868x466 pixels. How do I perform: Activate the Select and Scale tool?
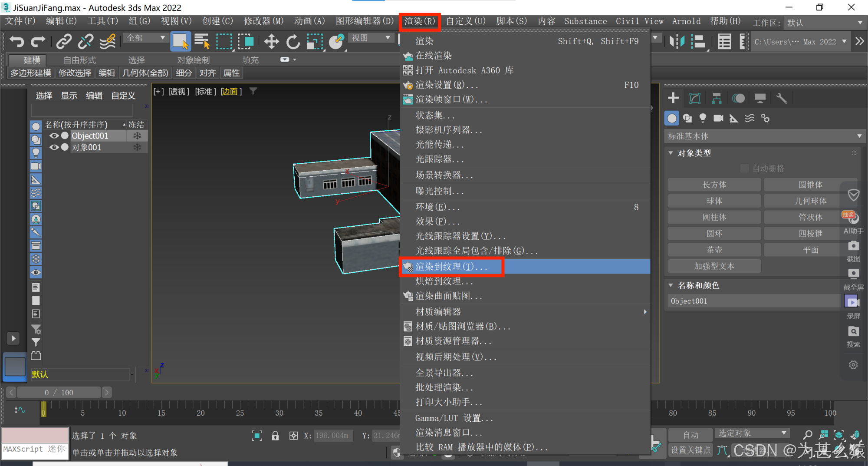(x=315, y=42)
